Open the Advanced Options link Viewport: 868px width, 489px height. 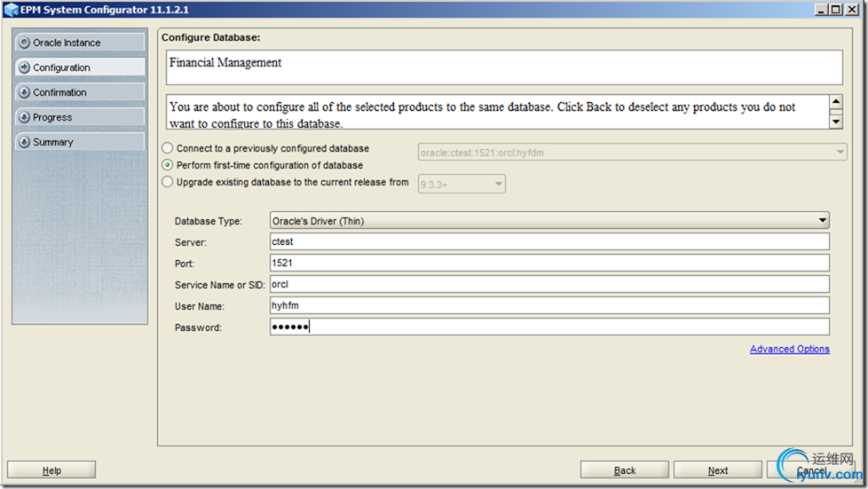point(789,349)
